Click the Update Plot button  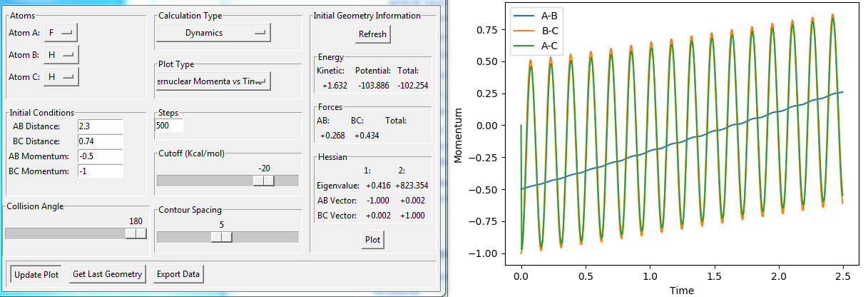[x=36, y=274]
